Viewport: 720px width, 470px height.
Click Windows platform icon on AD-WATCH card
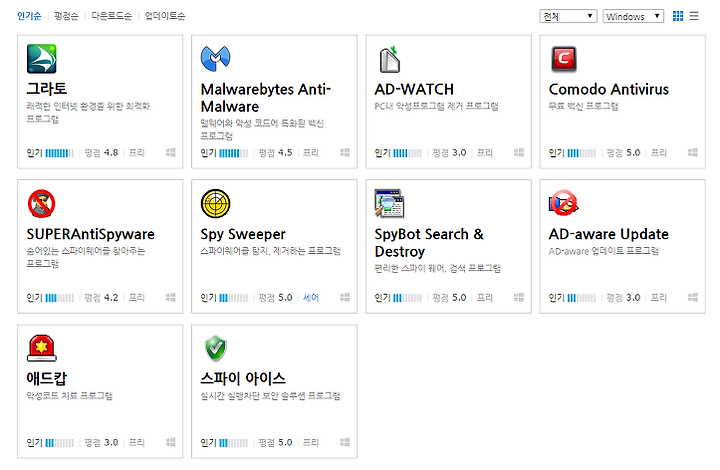[x=519, y=152]
